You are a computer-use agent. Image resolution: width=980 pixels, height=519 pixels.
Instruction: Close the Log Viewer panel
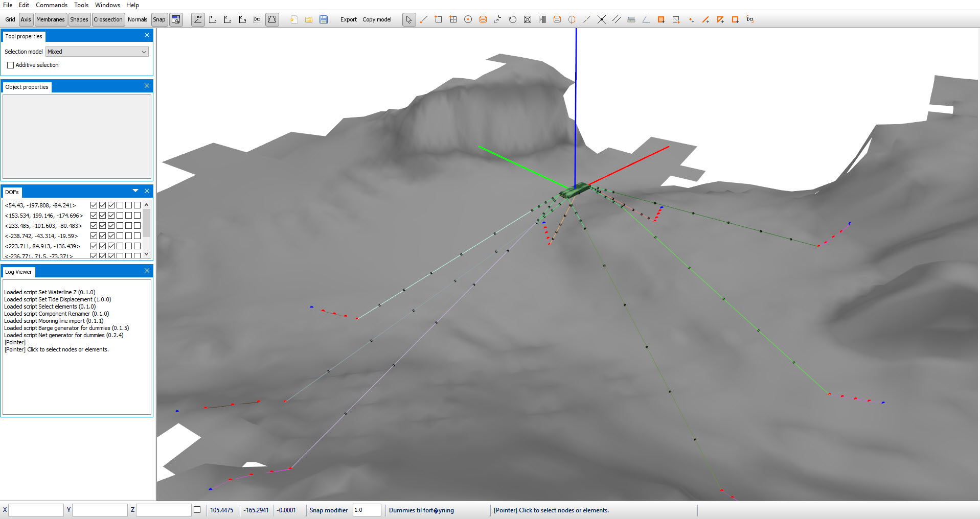point(147,271)
